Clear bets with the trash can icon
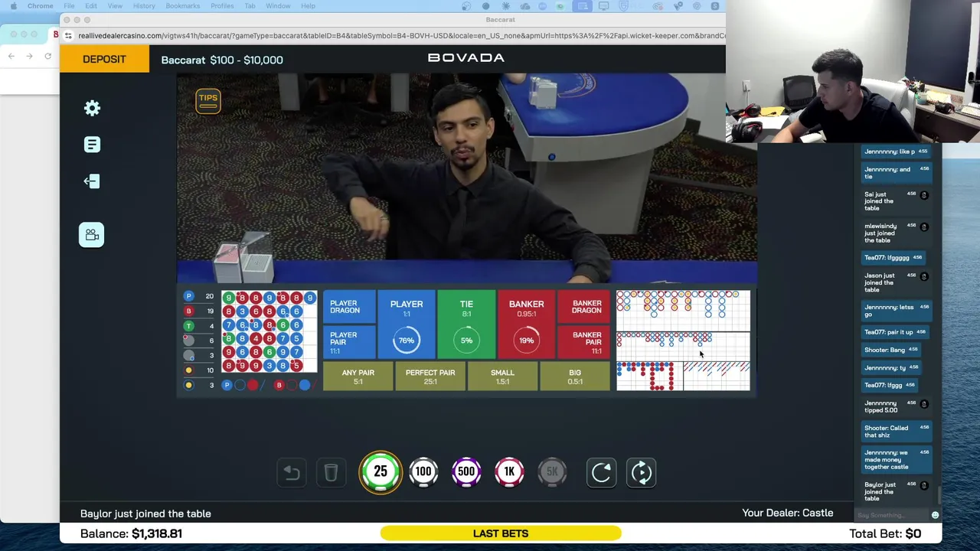 point(331,472)
